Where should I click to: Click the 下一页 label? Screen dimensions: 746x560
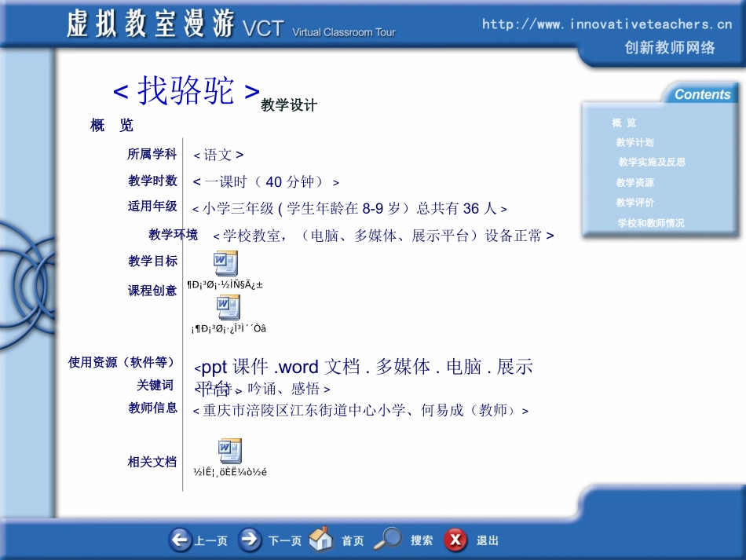(x=285, y=541)
